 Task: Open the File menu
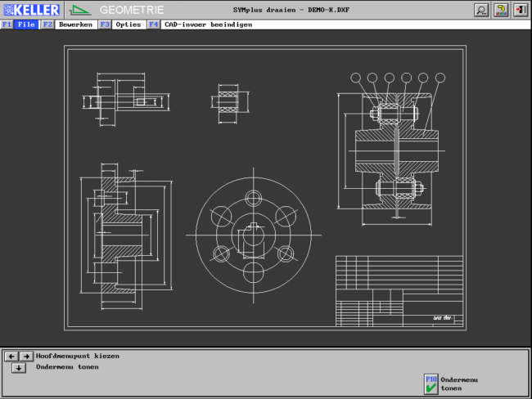point(26,25)
